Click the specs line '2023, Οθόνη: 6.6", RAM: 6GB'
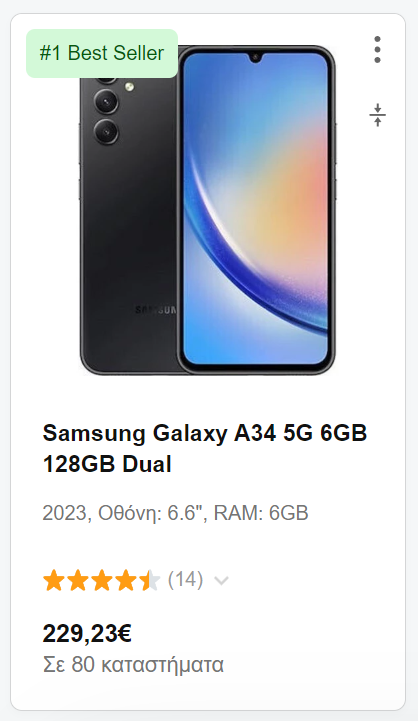Image resolution: width=418 pixels, height=721 pixels. pyautogui.click(x=175, y=513)
